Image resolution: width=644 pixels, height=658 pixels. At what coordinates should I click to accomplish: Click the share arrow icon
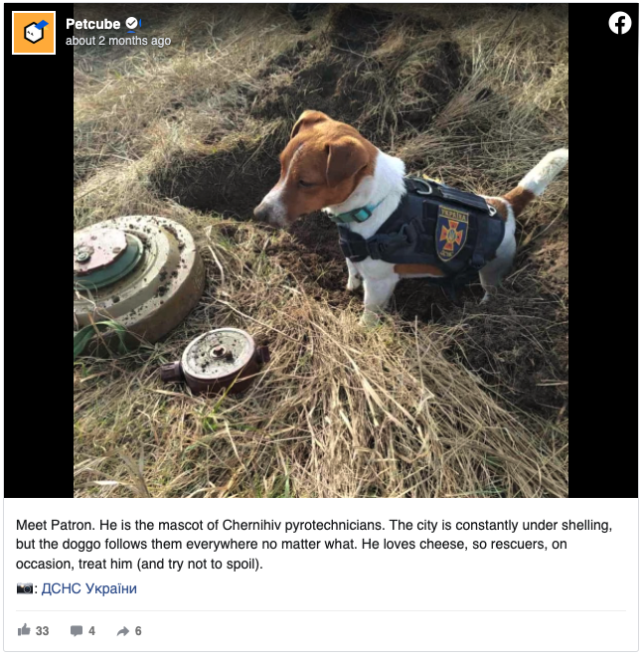(123, 631)
